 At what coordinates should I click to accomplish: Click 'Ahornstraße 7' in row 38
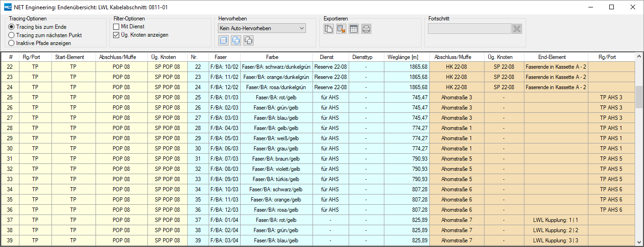457,230
